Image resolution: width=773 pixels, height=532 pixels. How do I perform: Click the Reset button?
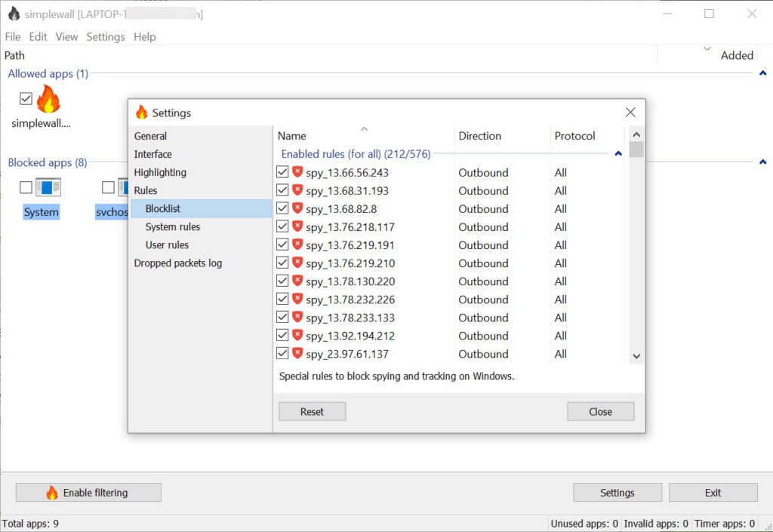312,411
